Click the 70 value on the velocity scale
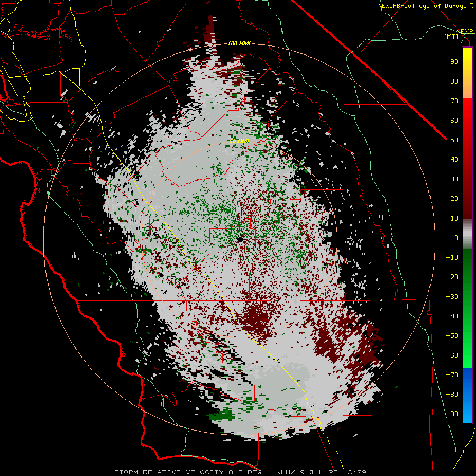The width and height of the screenshot is (476, 476). point(454,101)
